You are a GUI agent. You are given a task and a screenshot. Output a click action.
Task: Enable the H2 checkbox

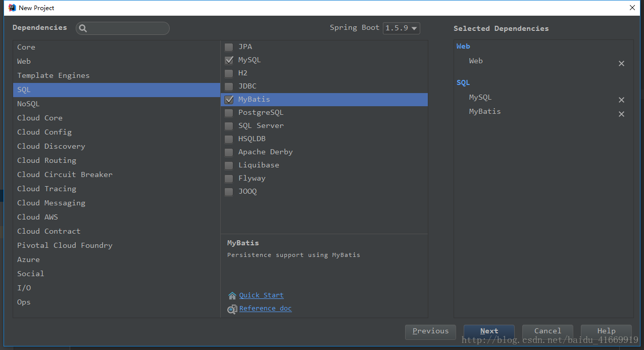(229, 73)
